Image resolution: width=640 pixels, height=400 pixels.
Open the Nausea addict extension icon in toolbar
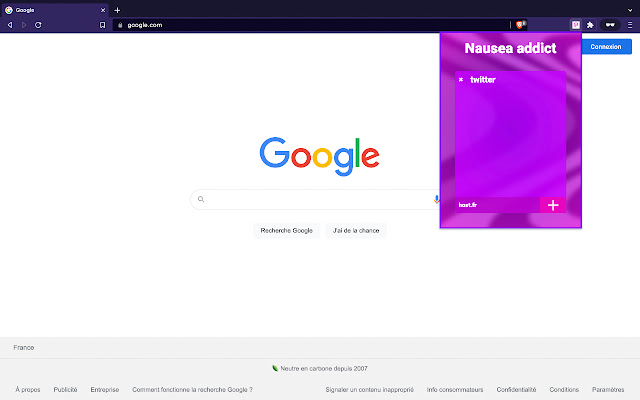click(576, 25)
